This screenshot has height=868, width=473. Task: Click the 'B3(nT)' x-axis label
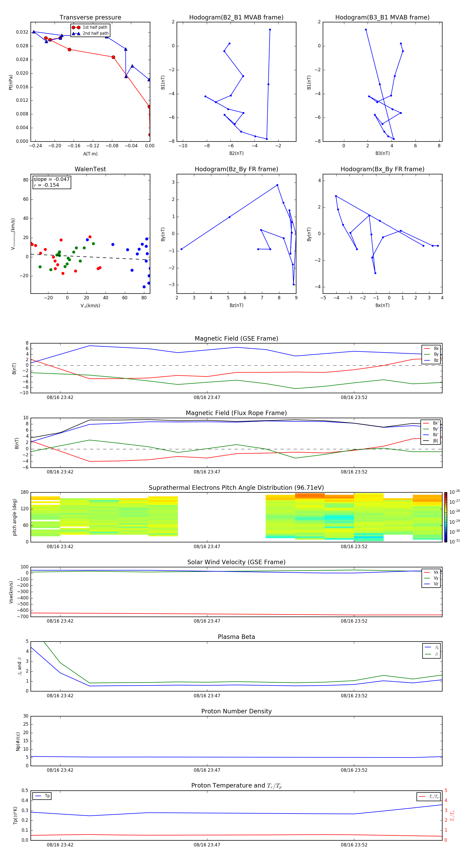pos(382,153)
